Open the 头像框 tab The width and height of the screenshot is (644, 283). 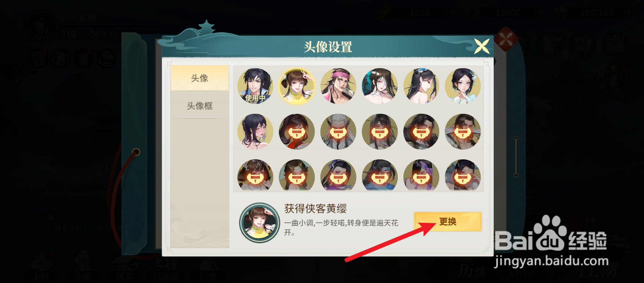point(200,106)
